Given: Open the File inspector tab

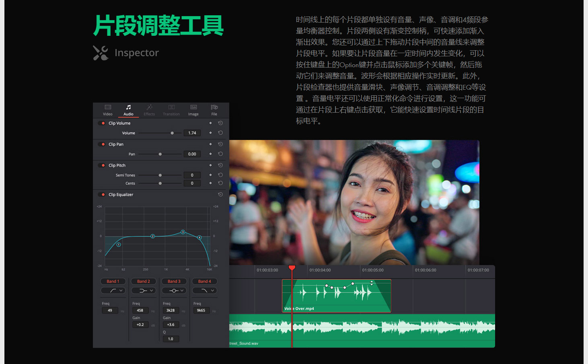Looking at the screenshot, I should [x=214, y=110].
